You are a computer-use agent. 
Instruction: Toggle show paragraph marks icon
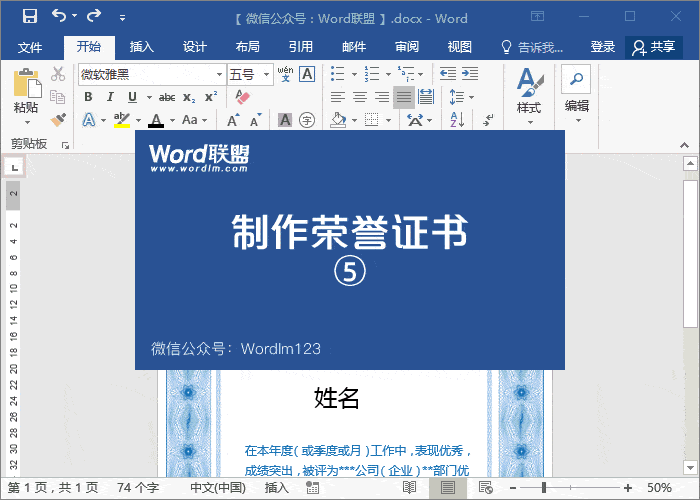click(x=488, y=120)
